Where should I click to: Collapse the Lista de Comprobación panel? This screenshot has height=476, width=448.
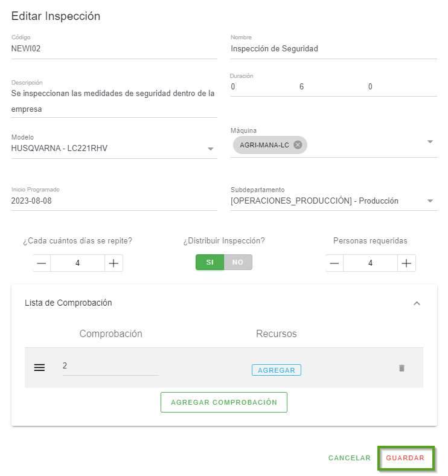click(417, 303)
